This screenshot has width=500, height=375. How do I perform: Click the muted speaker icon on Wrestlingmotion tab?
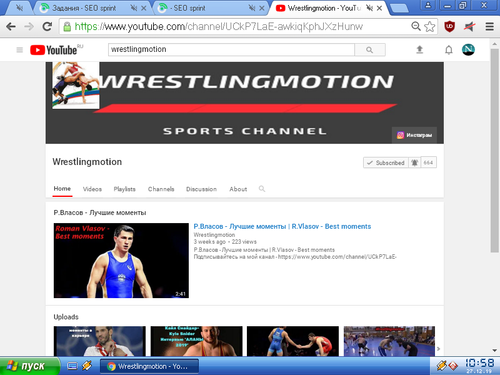pos(369,8)
